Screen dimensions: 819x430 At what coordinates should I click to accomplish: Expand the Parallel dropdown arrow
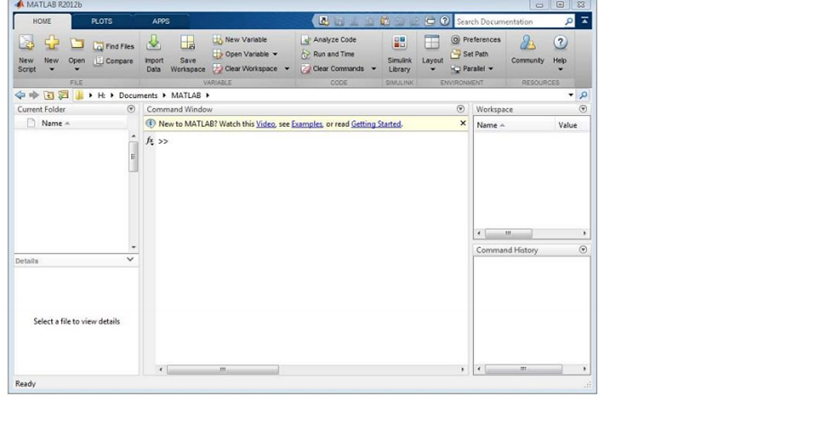[491, 69]
